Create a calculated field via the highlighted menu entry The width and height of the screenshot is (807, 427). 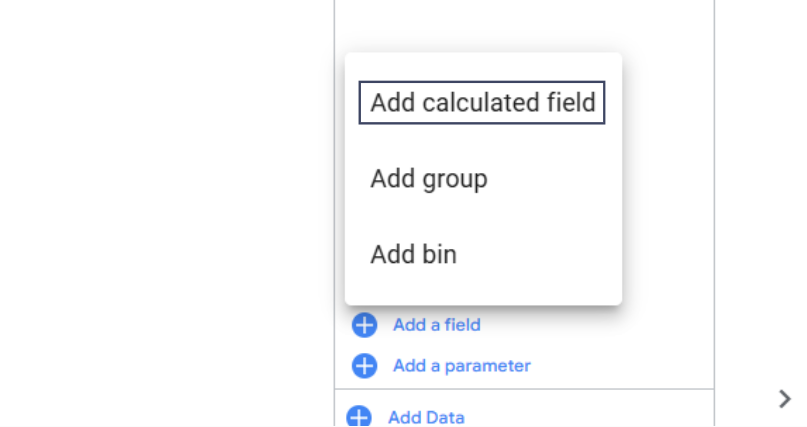[x=482, y=102]
